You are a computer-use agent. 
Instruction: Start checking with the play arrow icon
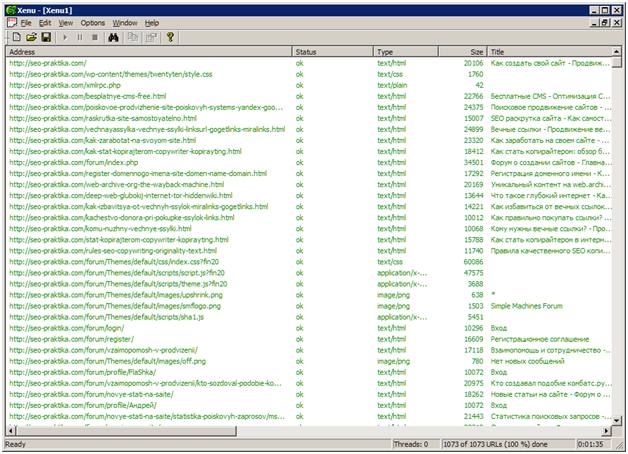coord(65,37)
